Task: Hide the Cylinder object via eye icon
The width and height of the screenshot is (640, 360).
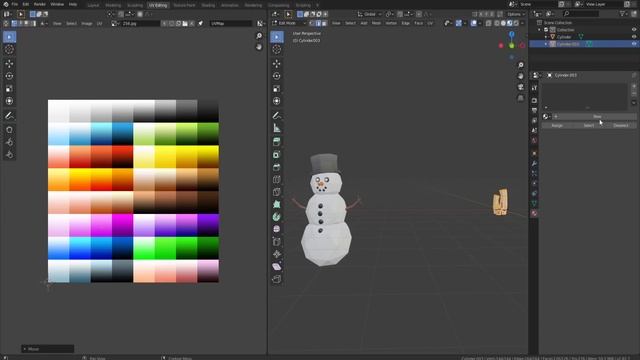Action: 634,37
